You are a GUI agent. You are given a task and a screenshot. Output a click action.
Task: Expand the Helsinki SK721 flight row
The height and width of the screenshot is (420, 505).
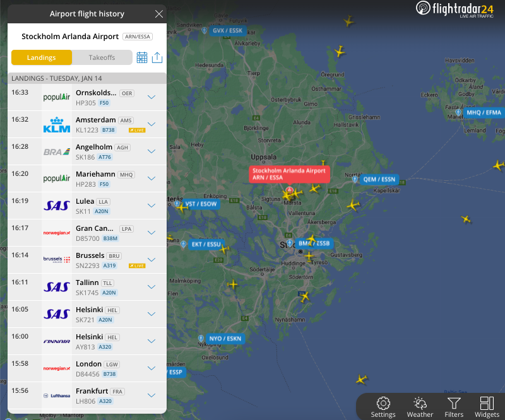151,314
